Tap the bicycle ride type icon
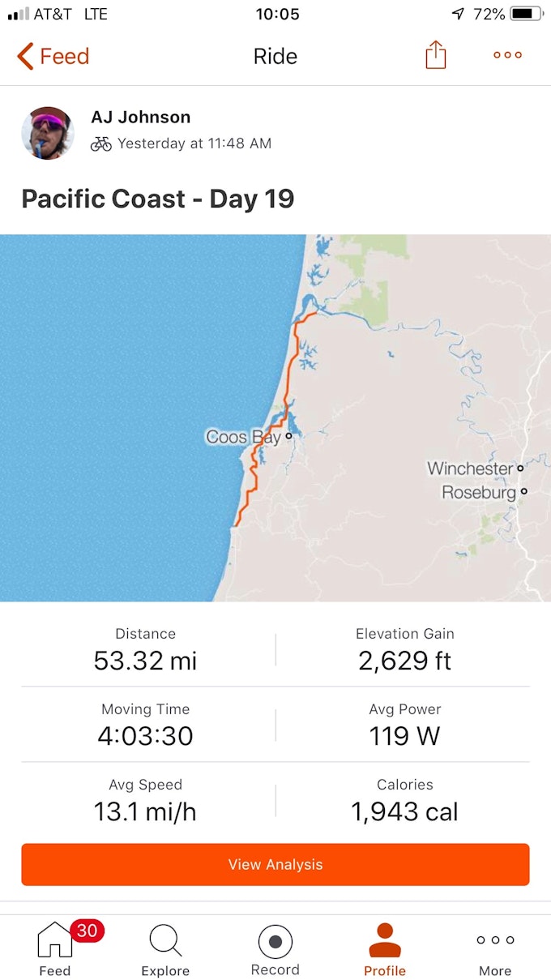The height and width of the screenshot is (980, 551). pyautogui.click(x=101, y=143)
